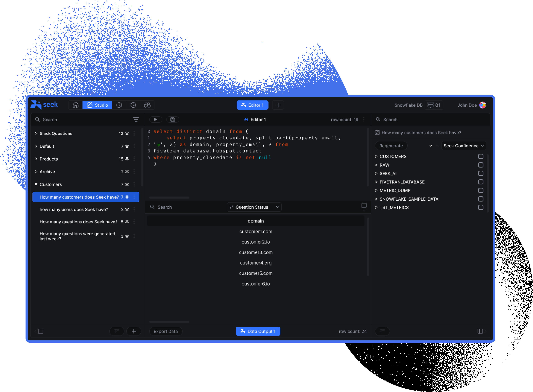Check the METRIC_DUMP checkbox

click(x=480, y=190)
